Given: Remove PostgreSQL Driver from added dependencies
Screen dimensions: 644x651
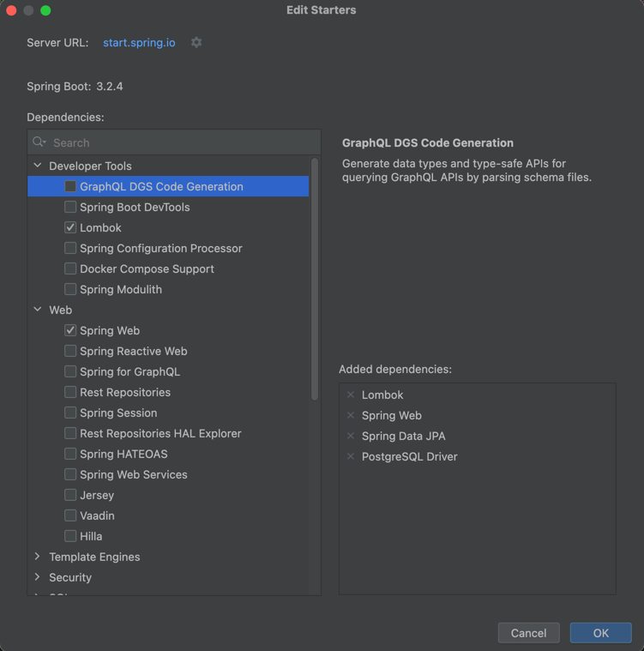Looking at the screenshot, I should pyautogui.click(x=351, y=456).
